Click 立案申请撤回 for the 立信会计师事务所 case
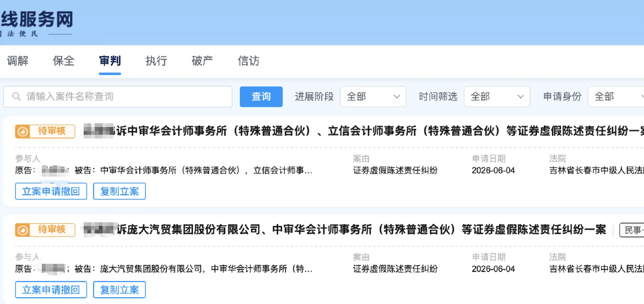 (x=51, y=191)
